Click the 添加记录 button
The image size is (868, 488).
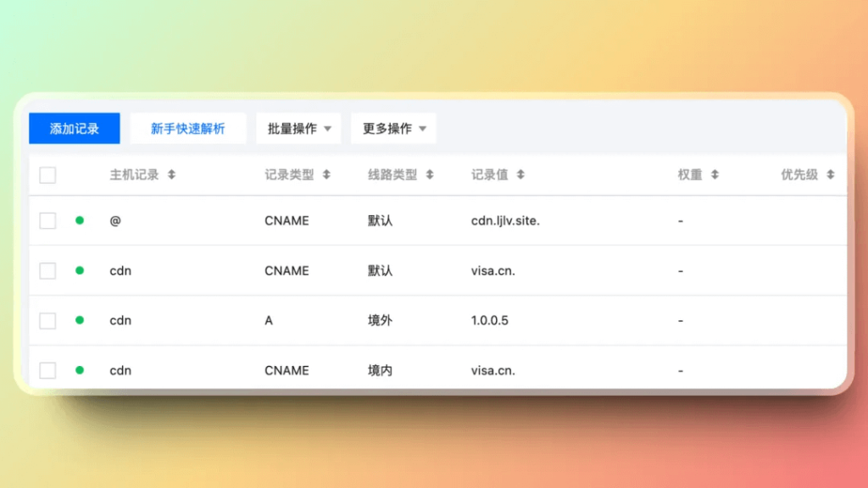[x=75, y=129]
